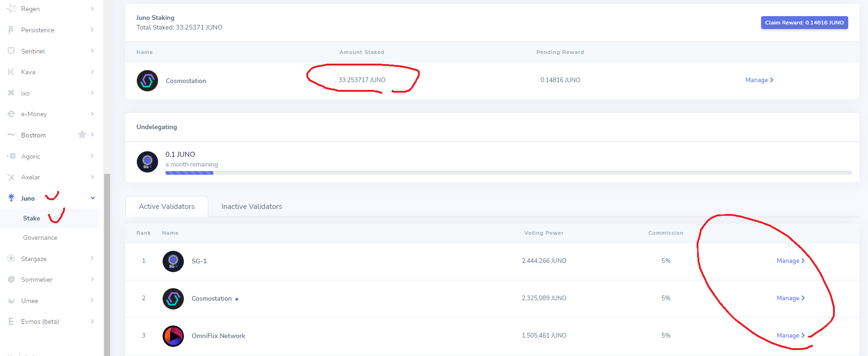Expand the Kava menu chevron
The image size is (868, 356).
pyautogui.click(x=92, y=72)
